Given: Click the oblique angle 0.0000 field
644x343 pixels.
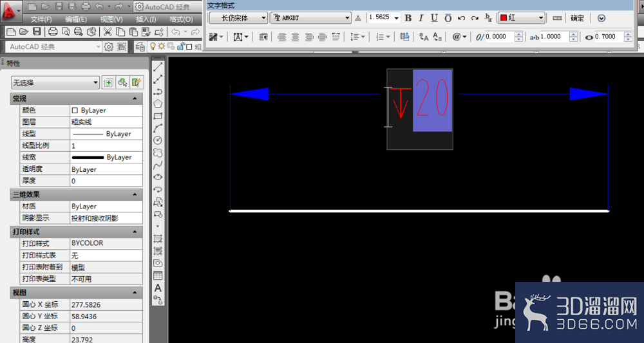Looking at the screenshot, I should 500,37.
